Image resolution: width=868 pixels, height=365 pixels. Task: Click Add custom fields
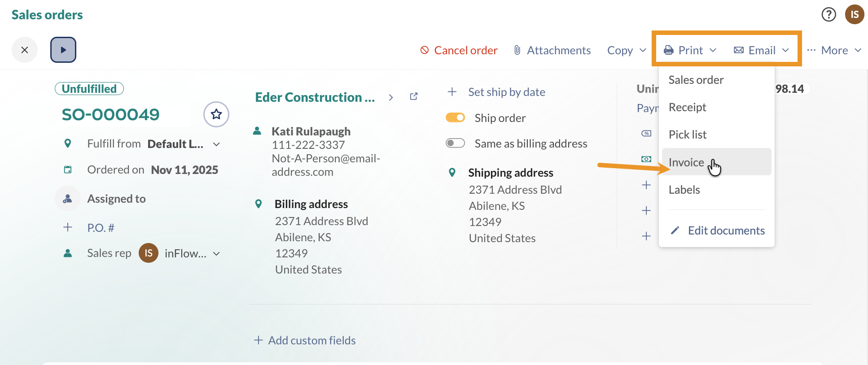(x=304, y=340)
